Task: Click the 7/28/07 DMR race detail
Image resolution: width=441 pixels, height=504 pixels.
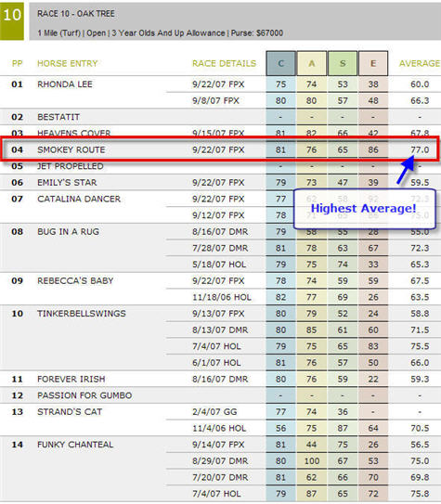Action: click(x=220, y=248)
